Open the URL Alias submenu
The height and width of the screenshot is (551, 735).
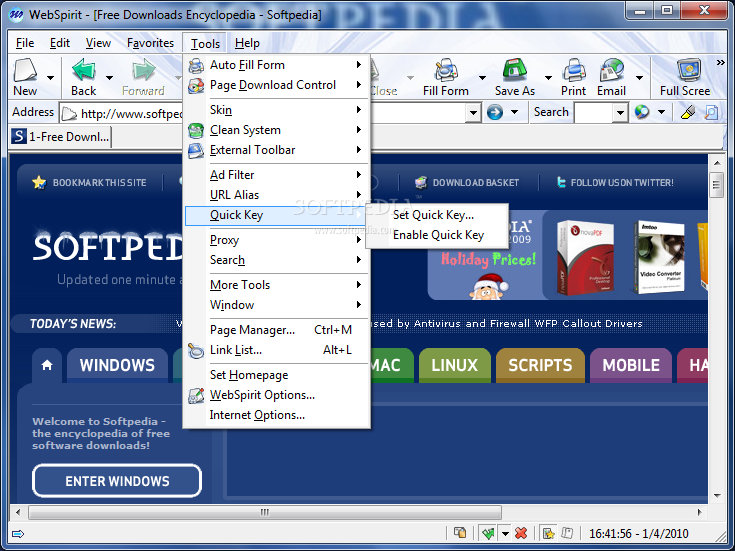point(277,195)
